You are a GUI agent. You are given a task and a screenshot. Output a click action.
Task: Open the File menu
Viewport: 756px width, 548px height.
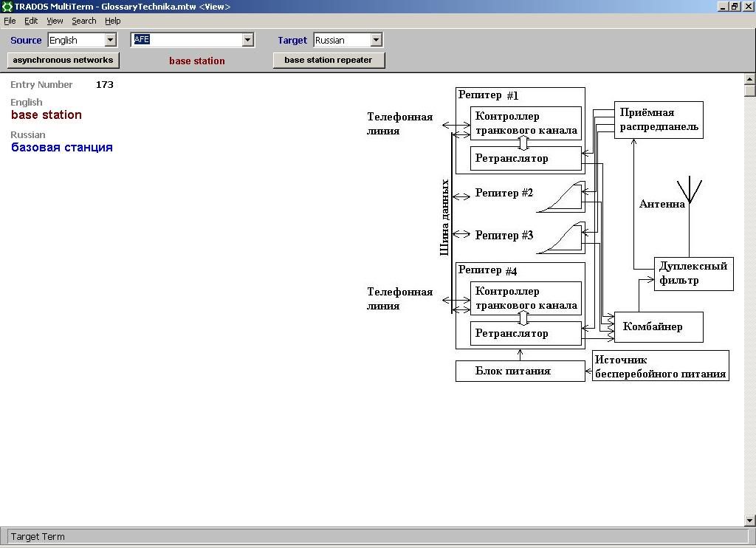click(x=10, y=21)
